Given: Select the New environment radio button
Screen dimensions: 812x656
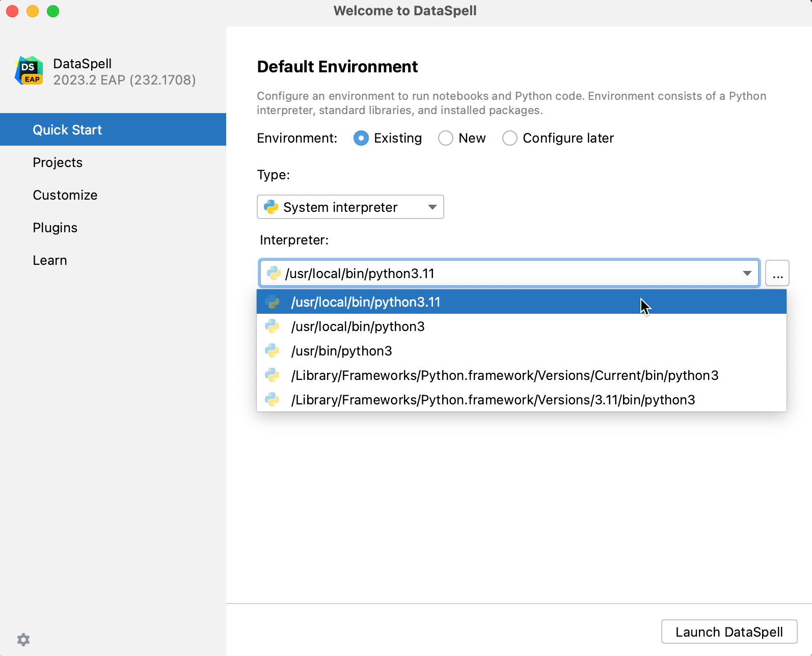Looking at the screenshot, I should pyautogui.click(x=446, y=138).
